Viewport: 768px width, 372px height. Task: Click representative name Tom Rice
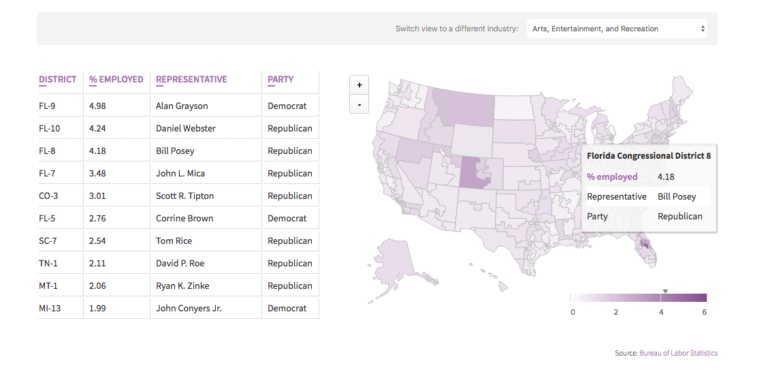coord(174,241)
